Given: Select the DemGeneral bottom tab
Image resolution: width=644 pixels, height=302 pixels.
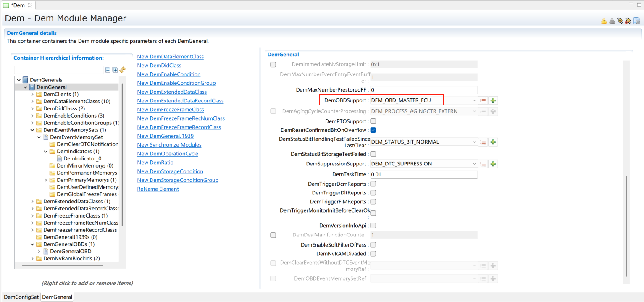Looking at the screenshot, I should click(x=57, y=297).
